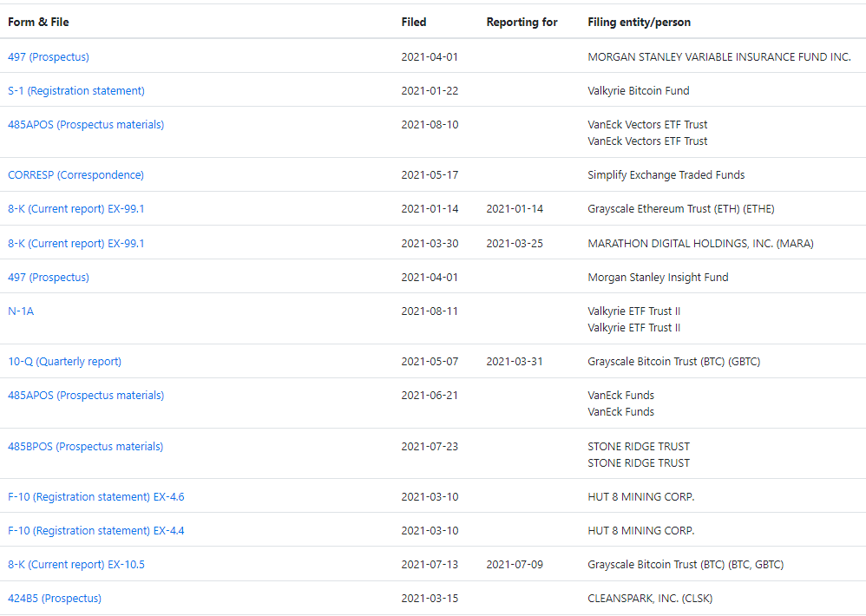Click the filed date 2021-03-30
The width and height of the screenshot is (866, 616).
pyautogui.click(x=430, y=244)
